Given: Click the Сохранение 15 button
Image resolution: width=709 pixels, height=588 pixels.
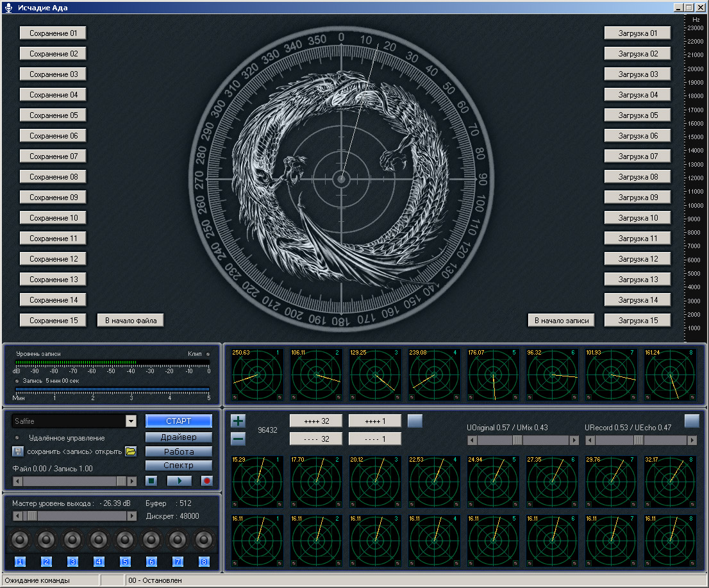Looking at the screenshot, I should click(x=53, y=320).
